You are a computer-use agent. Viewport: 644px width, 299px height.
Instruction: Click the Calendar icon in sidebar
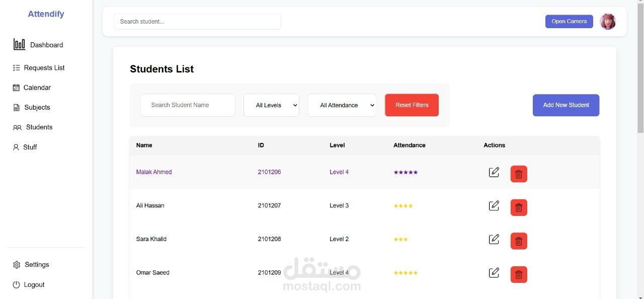tap(16, 88)
